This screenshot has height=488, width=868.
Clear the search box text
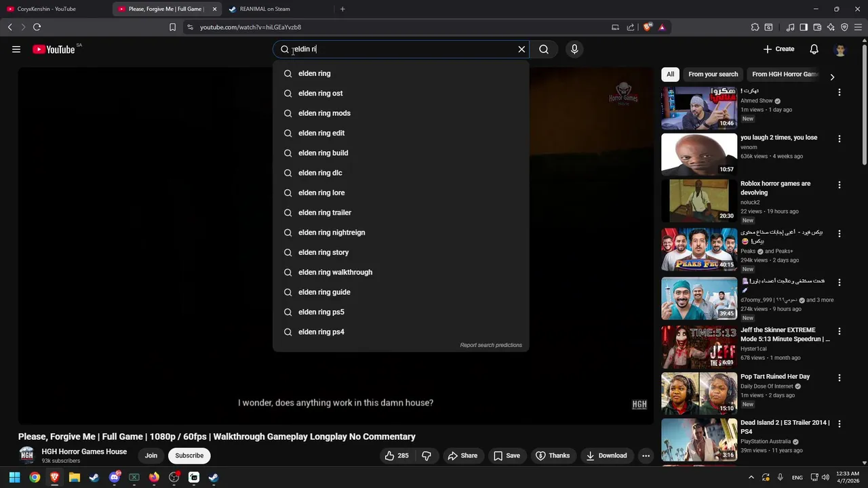[x=521, y=49]
